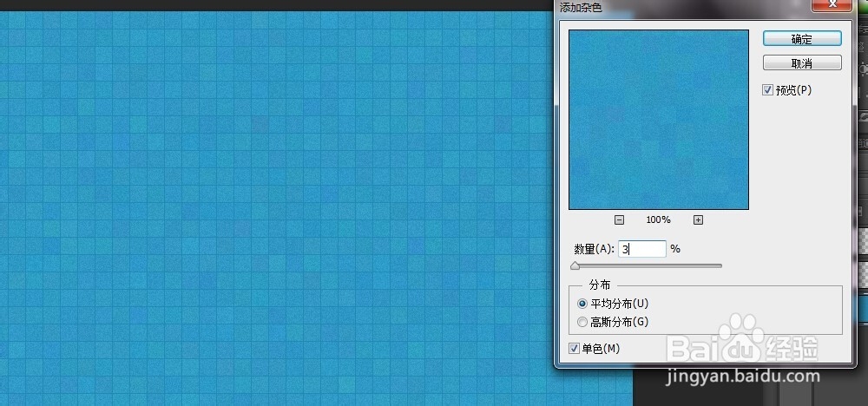The height and width of the screenshot is (406, 868).
Task: Zoom out the noise preview with minus icon
Action: point(620,220)
